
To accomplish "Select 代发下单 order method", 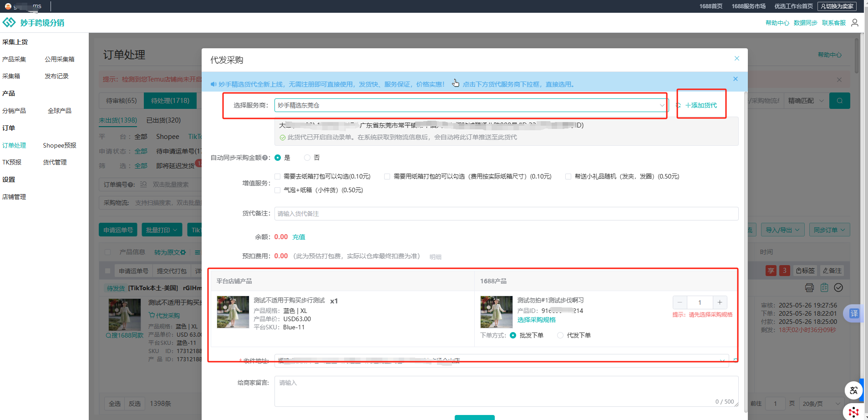I will click(x=560, y=335).
